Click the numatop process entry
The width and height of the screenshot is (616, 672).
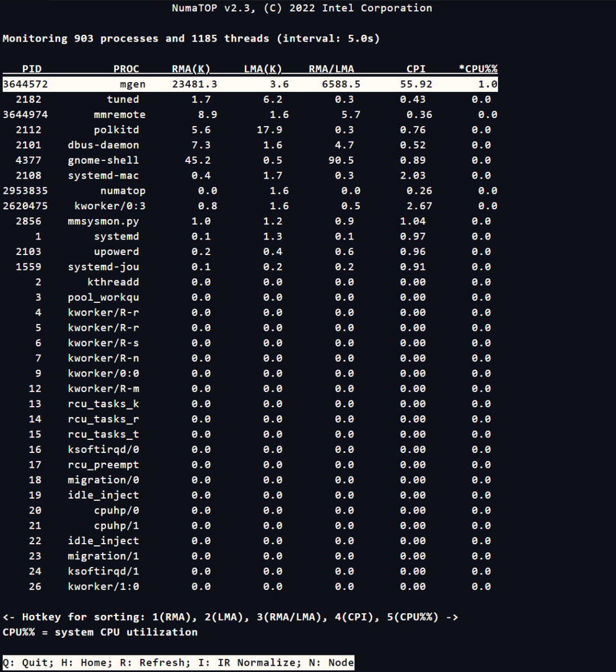pyautogui.click(x=123, y=191)
